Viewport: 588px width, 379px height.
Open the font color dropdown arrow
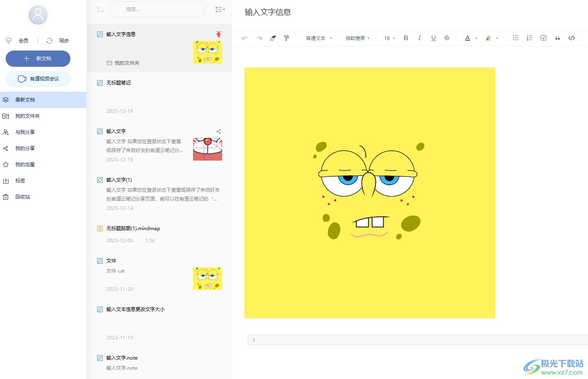click(x=476, y=38)
